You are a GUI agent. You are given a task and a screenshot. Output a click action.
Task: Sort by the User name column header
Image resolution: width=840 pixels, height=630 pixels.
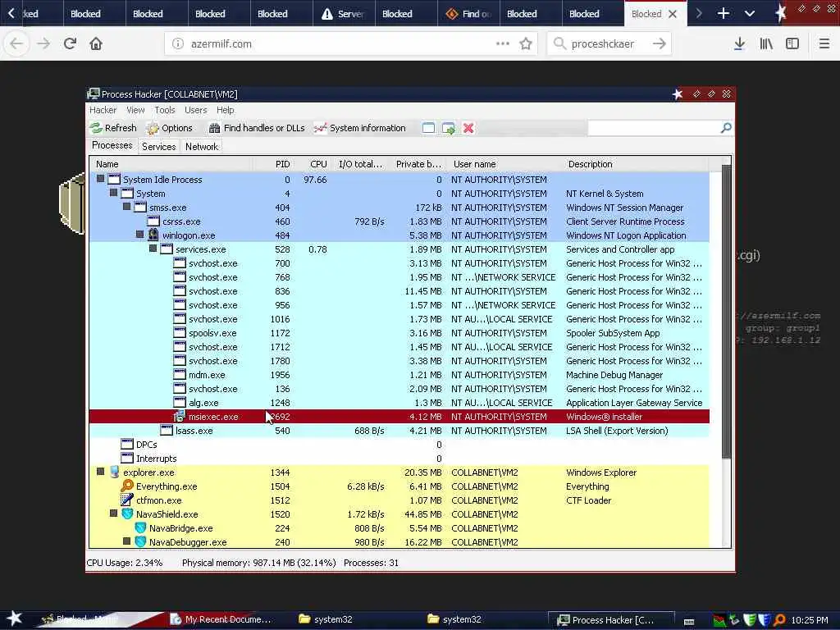click(x=504, y=164)
